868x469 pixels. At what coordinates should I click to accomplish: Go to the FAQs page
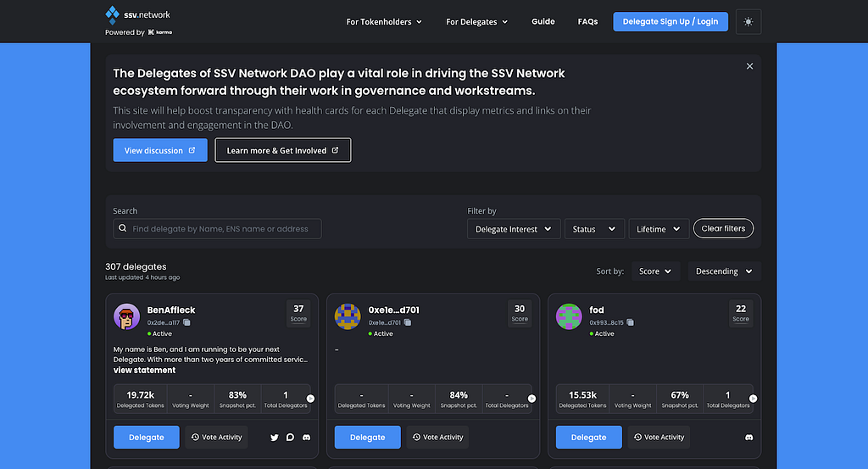pyautogui.click(x=587, y=22)
